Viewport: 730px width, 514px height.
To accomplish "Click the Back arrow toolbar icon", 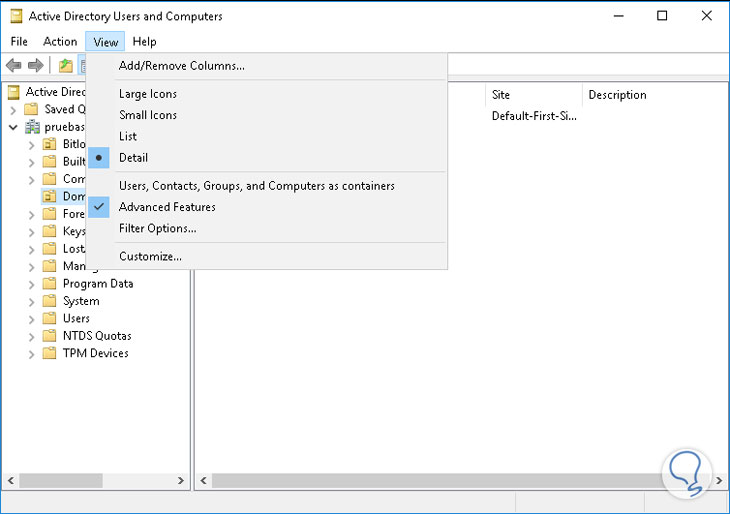I will pyautogui.click(x=14, y=66).
